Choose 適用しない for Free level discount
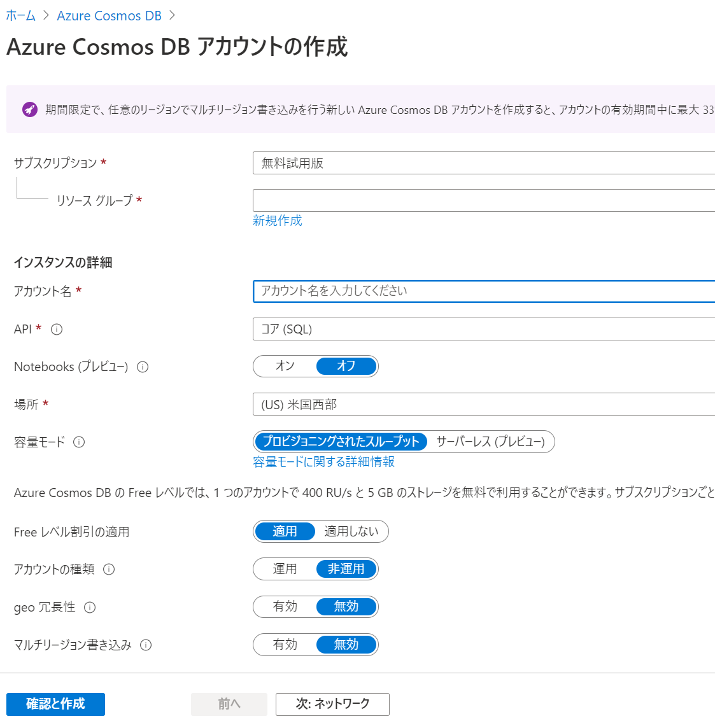The width and height of the screenshot is (715, 728). 351,531
